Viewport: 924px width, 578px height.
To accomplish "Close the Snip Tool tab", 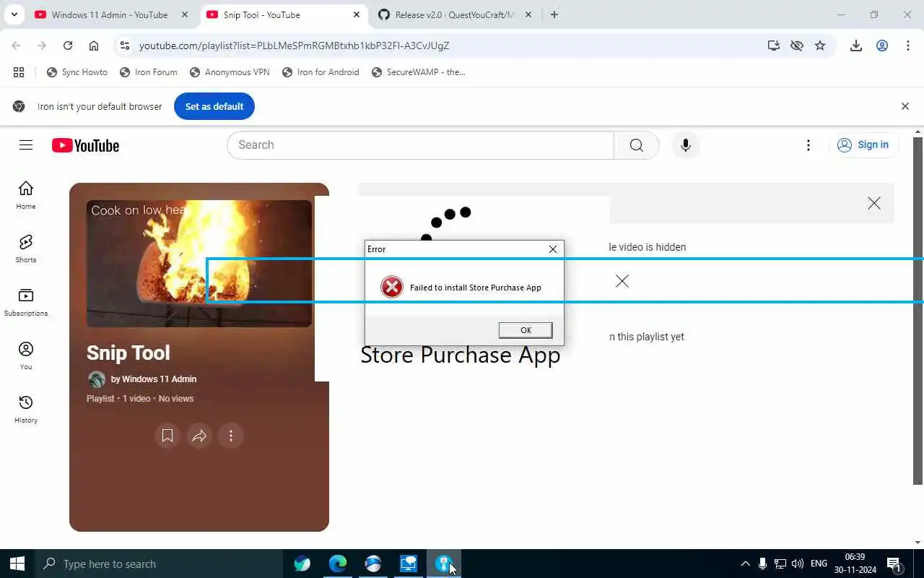I will [357, 14].
